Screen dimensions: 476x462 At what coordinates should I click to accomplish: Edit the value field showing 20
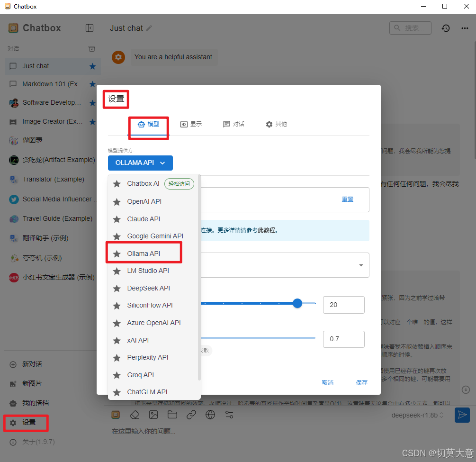[x=344, y=305]
